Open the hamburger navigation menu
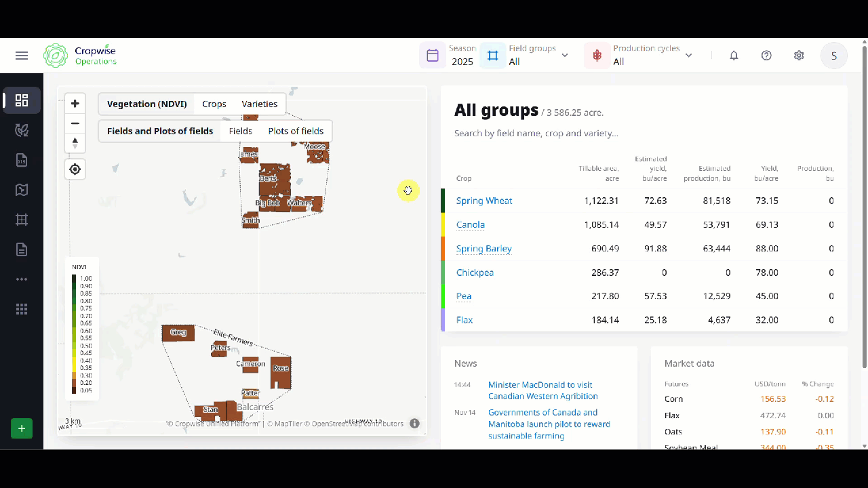Screen dimensions: 868x488 [22, 56]
